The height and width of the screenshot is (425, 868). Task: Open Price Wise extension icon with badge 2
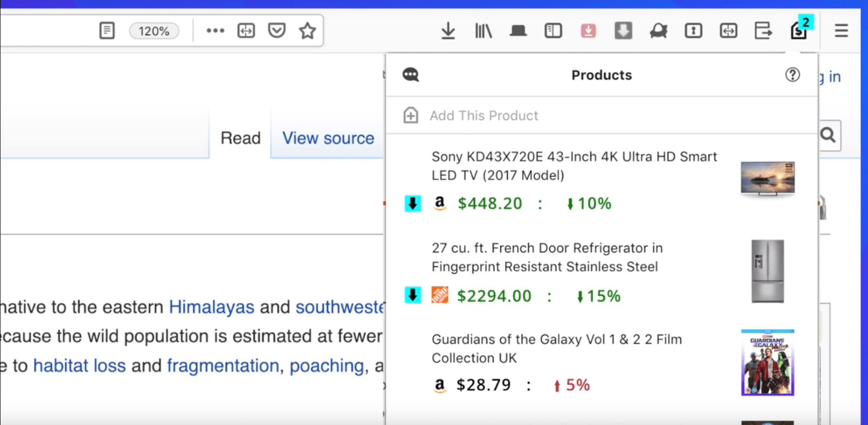pyautogui.click(x=801, y=28)
